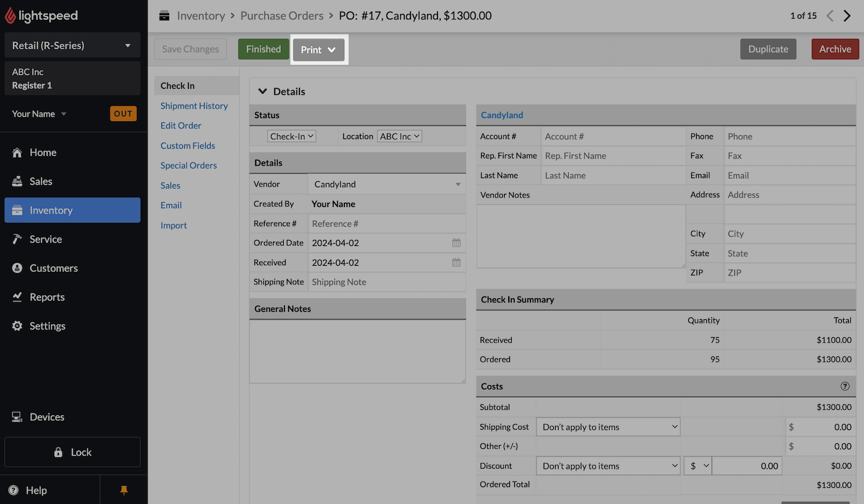Toggle the OUT clock status badge
This screenshot has height=504, width=864.
[x=123, y=113]
